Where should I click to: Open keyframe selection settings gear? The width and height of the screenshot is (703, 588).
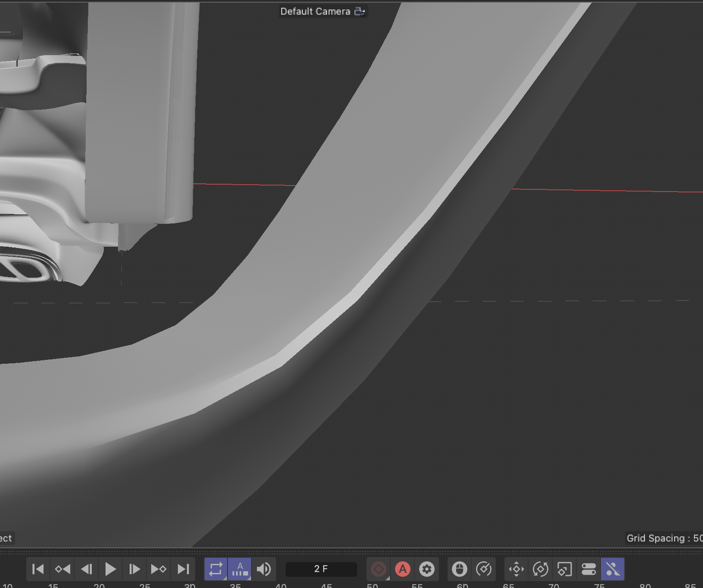[427, 569]
